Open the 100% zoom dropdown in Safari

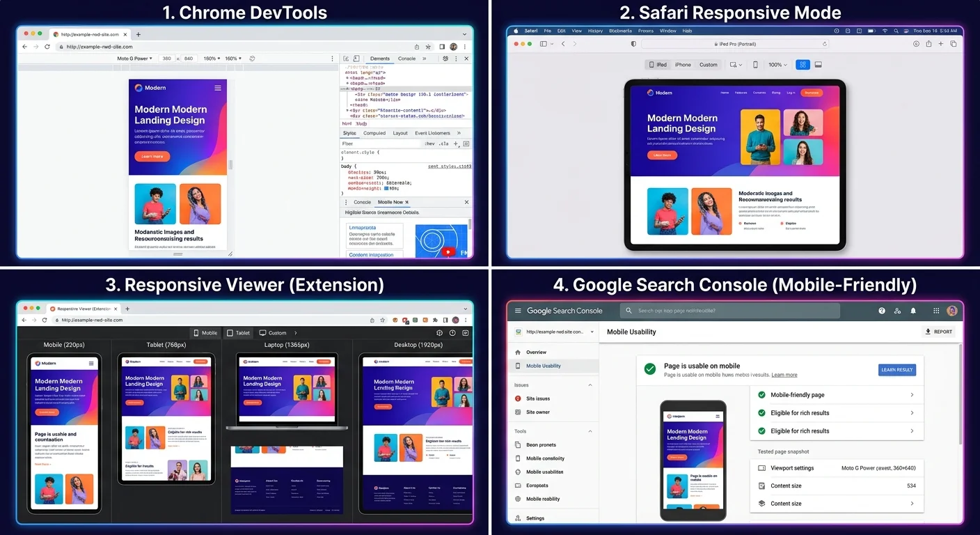777,65
